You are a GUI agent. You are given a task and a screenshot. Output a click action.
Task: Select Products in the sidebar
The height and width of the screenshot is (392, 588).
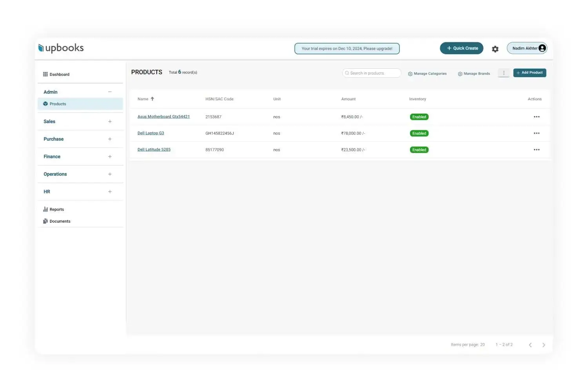[x=80, y=104]
